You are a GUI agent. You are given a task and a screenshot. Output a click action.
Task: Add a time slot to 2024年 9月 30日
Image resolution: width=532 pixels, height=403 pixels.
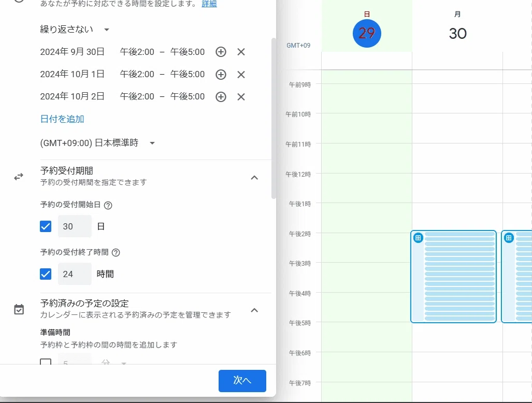pos(221,52)
